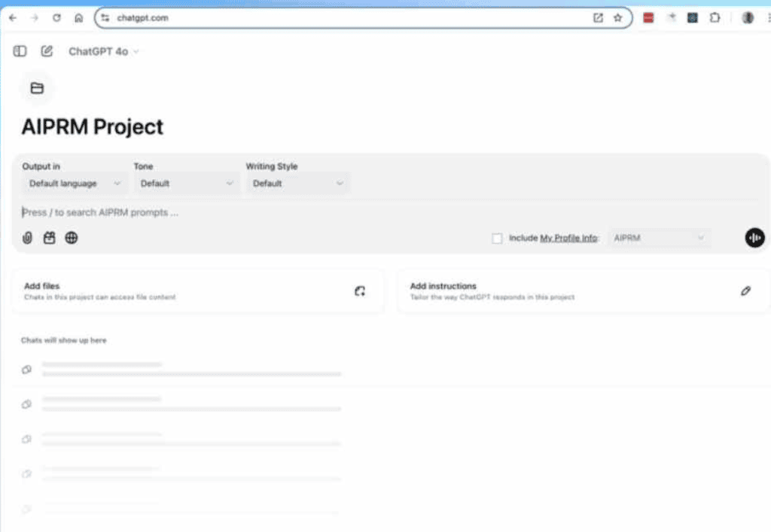This screenshot has width=771, height=532.
Task: Check Include My Profile Info checkbox
Action: click(x=497, y=239)
